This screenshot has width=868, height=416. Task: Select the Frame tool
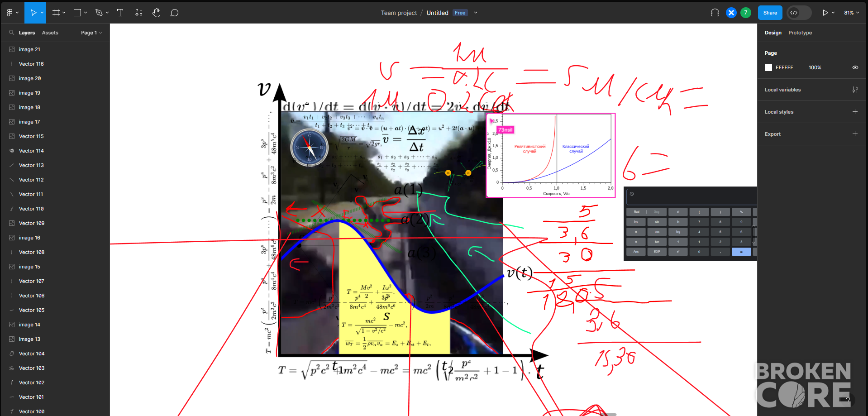56,13
